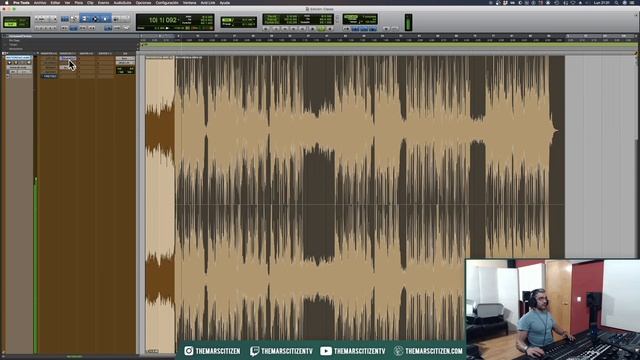Viewport: 640px width, 360px height.
Task: Open the Avid Link menu
Action: (208, 2)
